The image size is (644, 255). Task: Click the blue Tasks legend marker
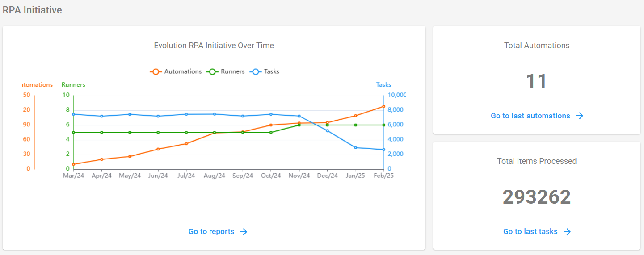coord(255,71)
